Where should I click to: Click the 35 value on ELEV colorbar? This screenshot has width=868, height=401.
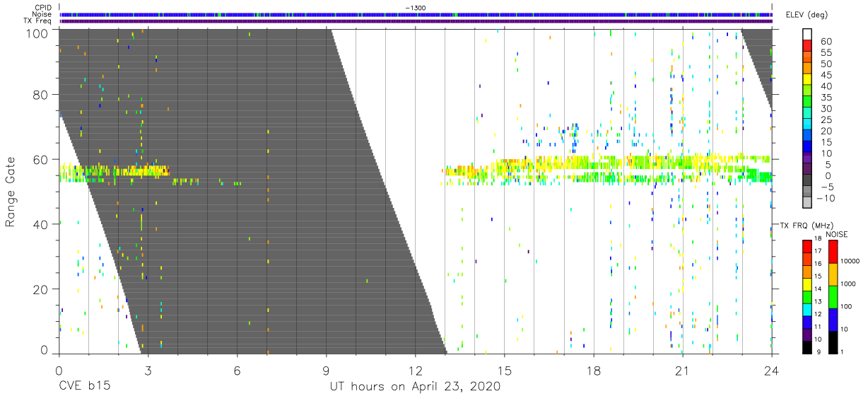[x=826, y=98]
